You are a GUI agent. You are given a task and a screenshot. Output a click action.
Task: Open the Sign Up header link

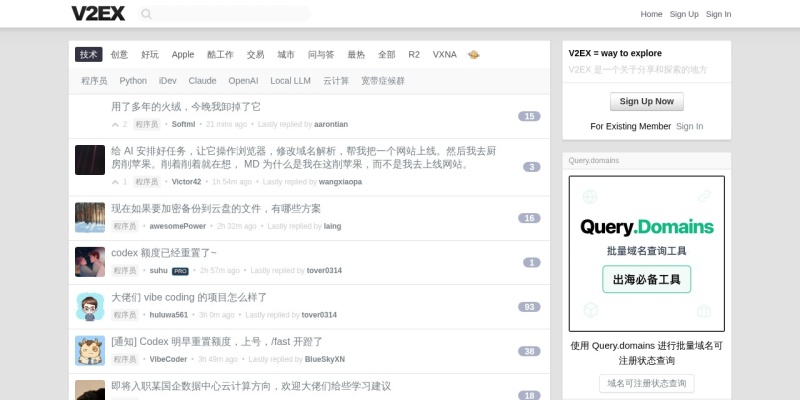click(684, 14)
